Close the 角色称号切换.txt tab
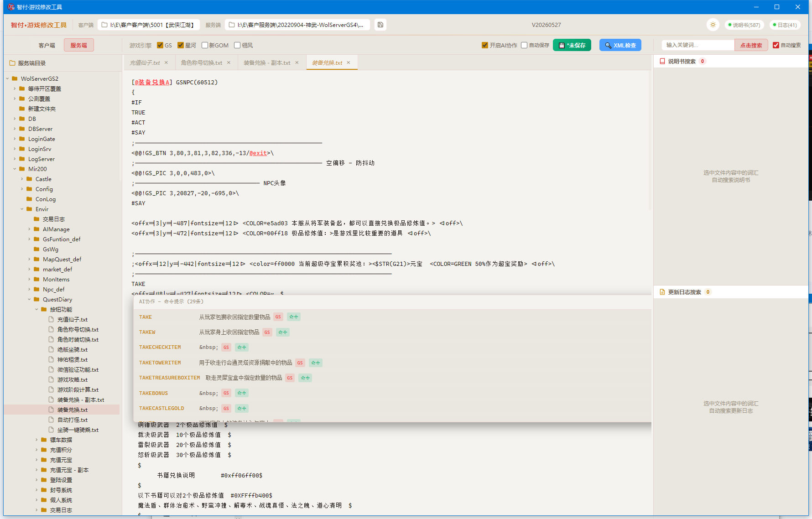 pyautogui.click(x=229, y=62)
